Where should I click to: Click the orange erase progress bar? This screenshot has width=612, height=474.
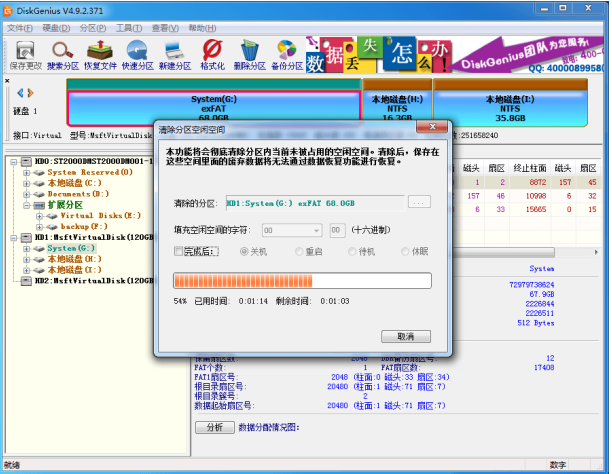point(302,281)
